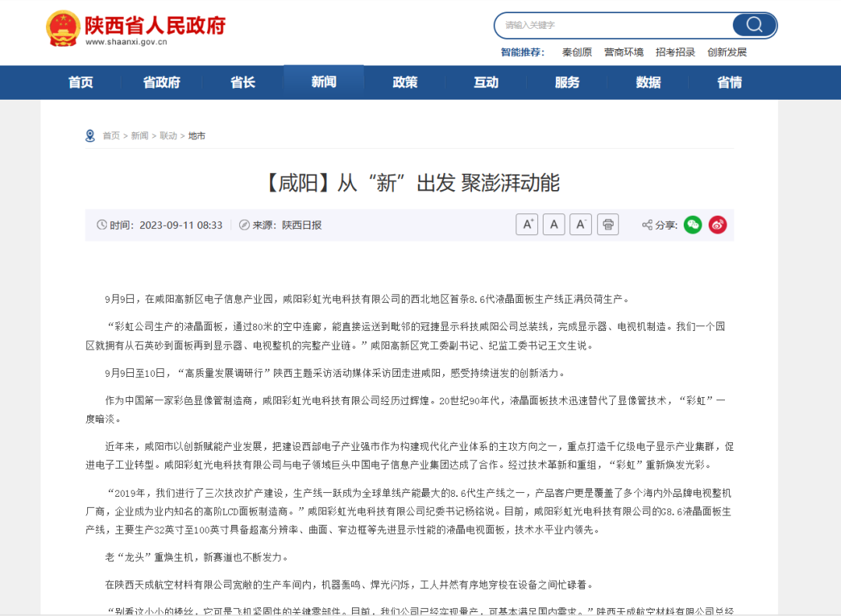841x616 pixels.
Task: Click the 招考招录 recommended link
Action: (x=675, y=52)
